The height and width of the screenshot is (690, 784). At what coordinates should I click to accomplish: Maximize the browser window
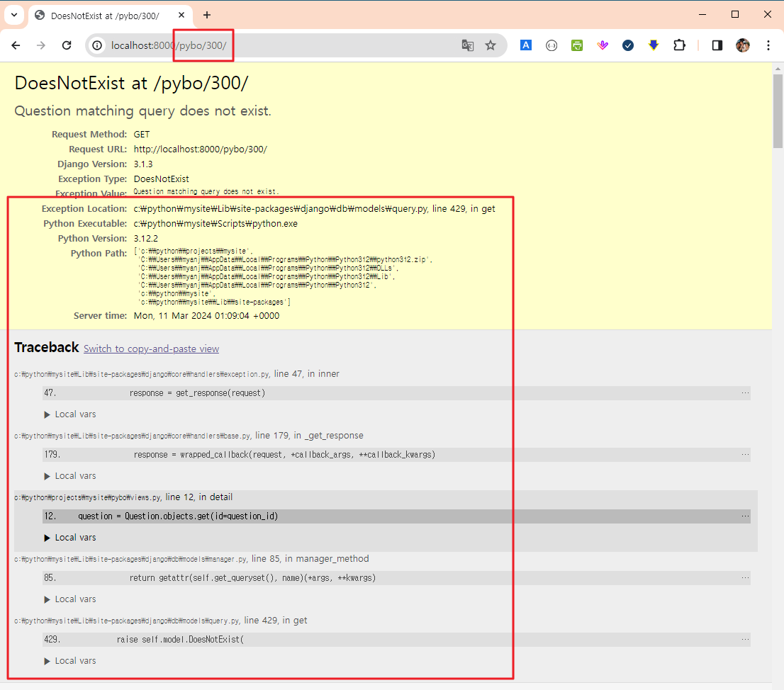tap(735, 14)
